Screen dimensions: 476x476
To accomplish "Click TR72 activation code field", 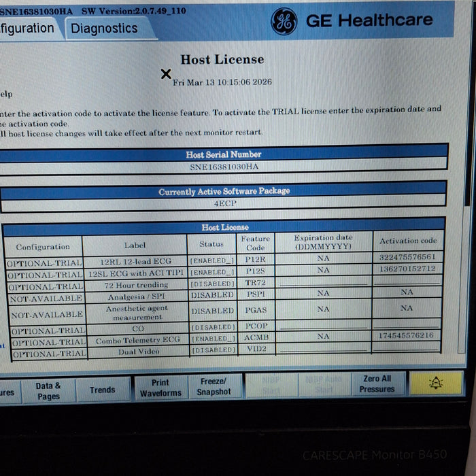I will click(407, 280).
